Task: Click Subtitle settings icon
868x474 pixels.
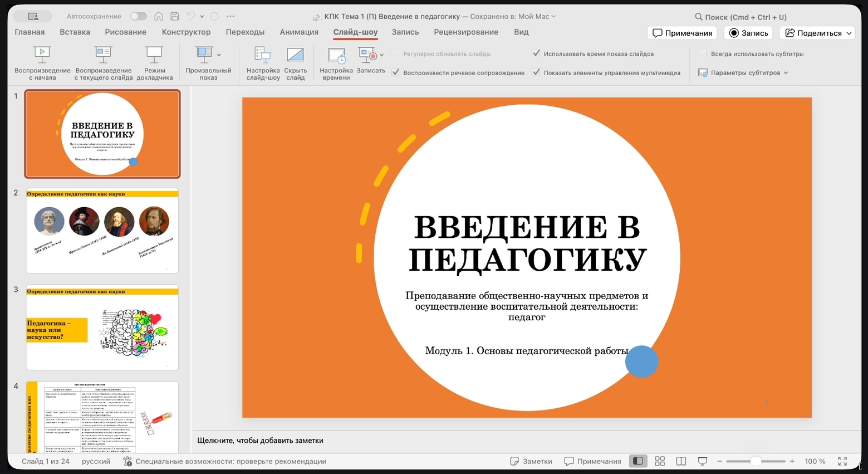Action: click(703, 73)
